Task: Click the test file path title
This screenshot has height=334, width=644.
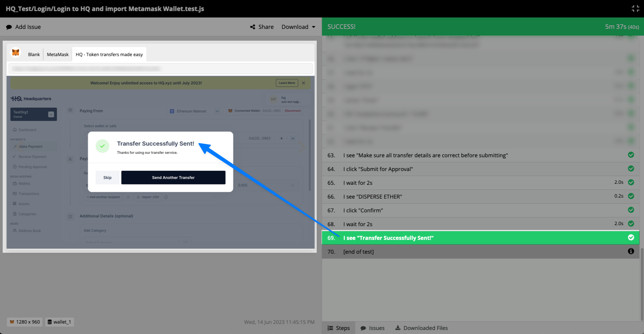Action: coord(105,9)
